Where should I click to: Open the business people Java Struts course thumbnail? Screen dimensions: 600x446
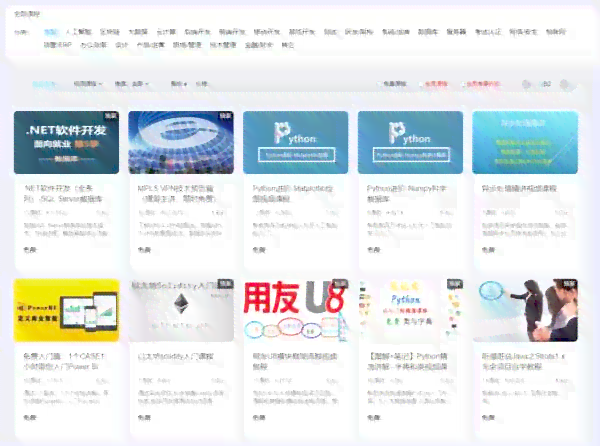click(525, 310)
